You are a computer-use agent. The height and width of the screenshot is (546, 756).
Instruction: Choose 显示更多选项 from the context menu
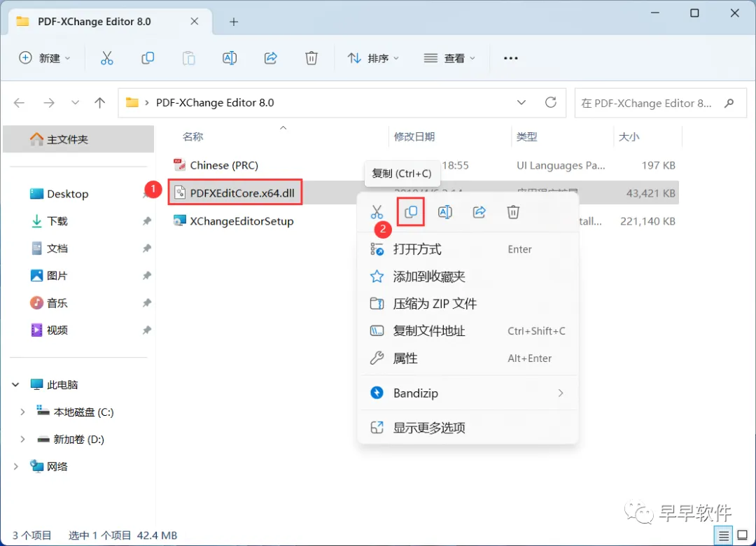[x=468, y=428]
